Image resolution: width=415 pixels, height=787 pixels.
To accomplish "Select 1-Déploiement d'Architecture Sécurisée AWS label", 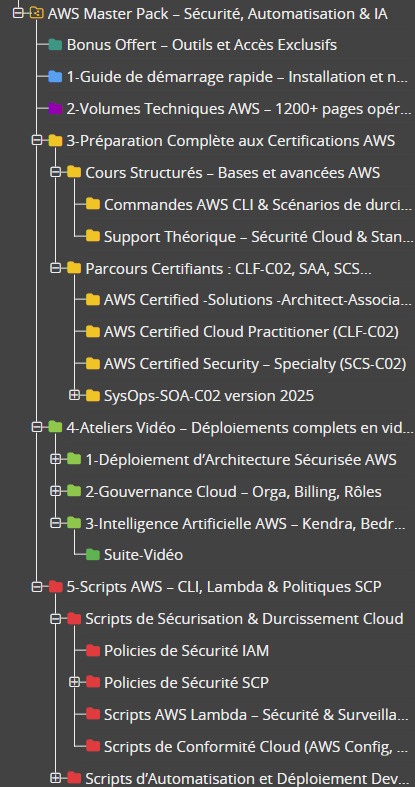I will (241, 459).
